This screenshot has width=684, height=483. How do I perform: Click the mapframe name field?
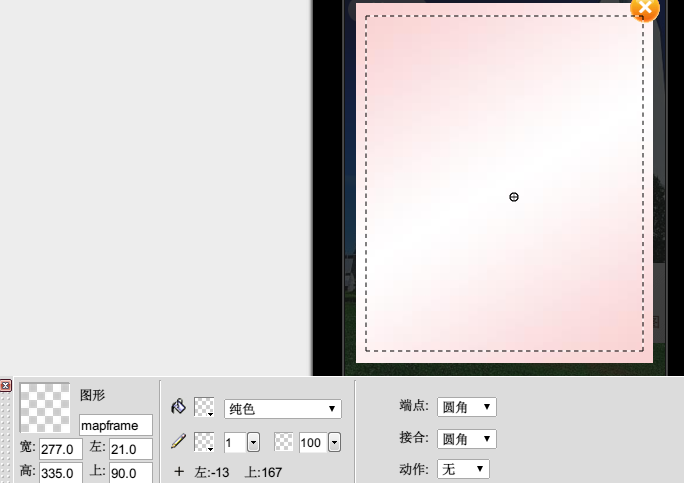[116, 425]
